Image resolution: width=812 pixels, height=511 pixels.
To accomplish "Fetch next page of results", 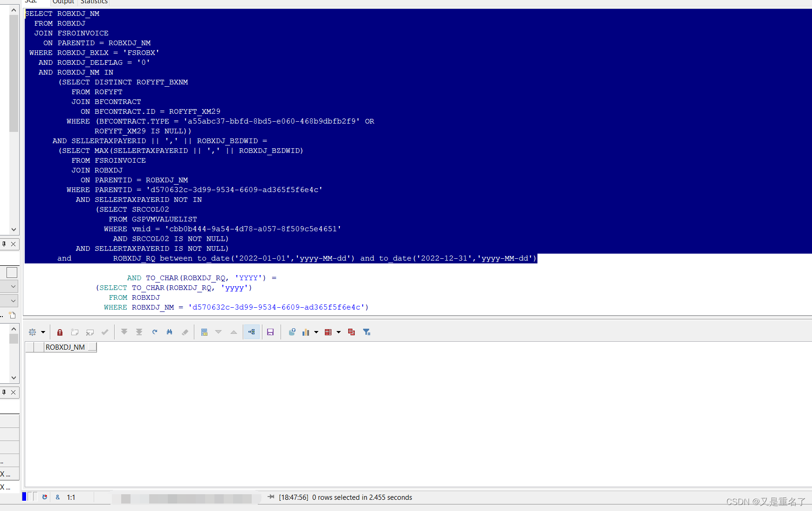I will (x=124, y=332).
